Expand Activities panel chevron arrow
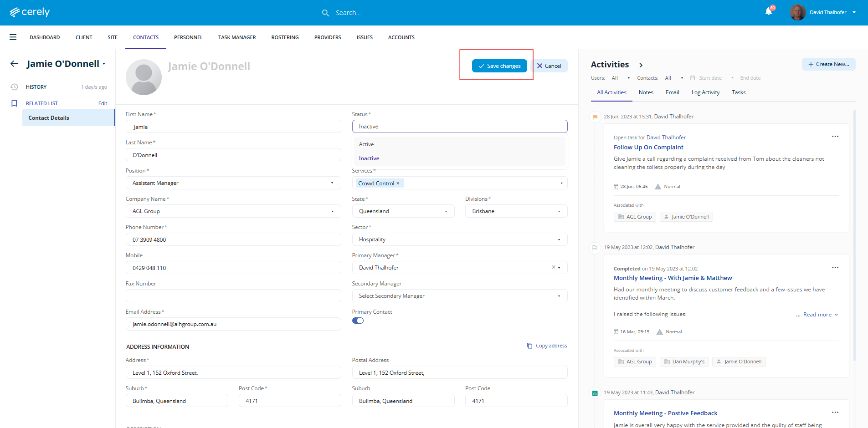This screenshot has width=868, height=428. tap(641, 65)
